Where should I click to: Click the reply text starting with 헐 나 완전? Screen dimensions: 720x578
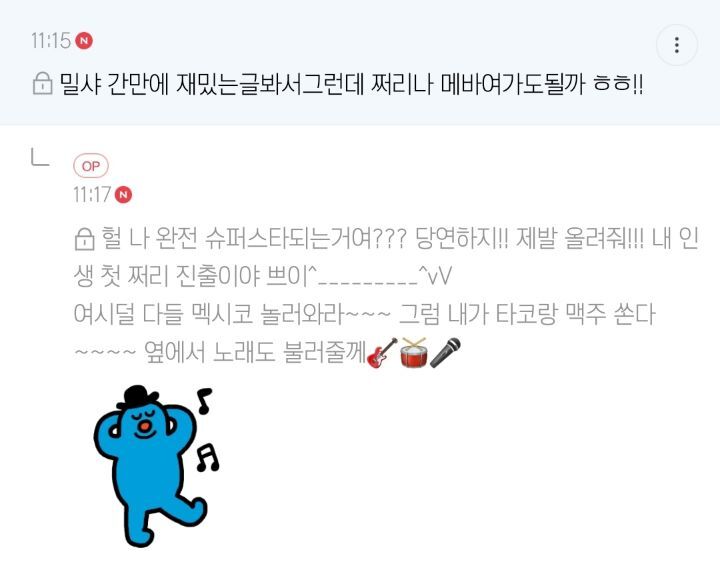399,239
